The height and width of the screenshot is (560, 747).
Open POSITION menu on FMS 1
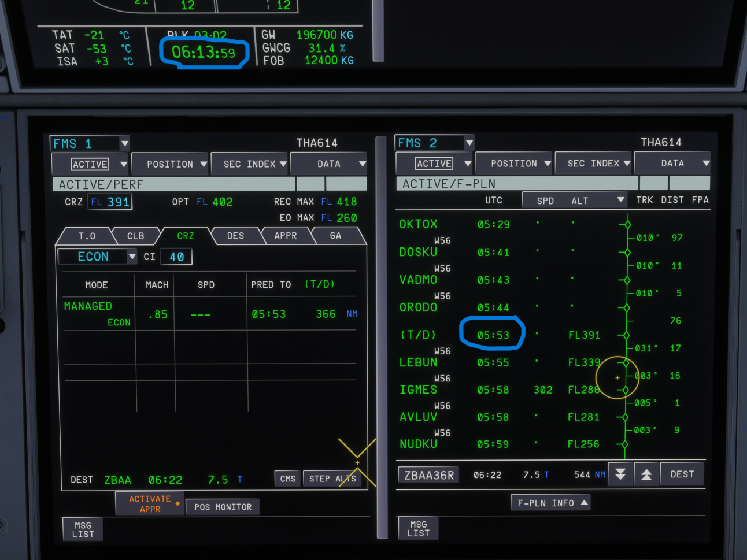click(170, 164)
